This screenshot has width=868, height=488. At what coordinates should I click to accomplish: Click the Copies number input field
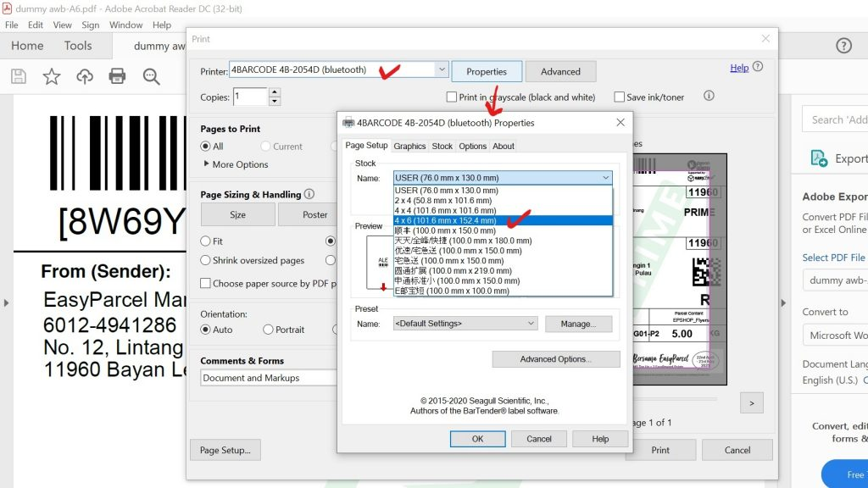pos(250,97)
